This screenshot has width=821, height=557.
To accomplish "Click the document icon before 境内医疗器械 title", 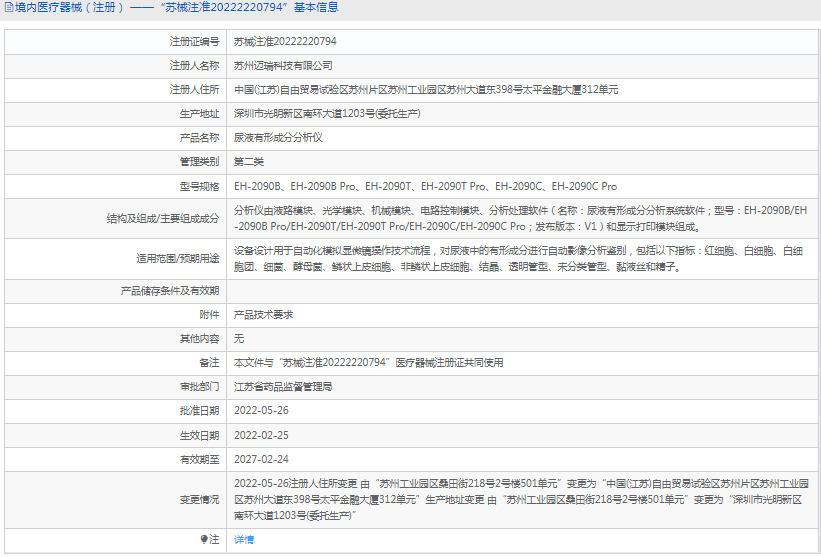I will [x=9, y=7].
